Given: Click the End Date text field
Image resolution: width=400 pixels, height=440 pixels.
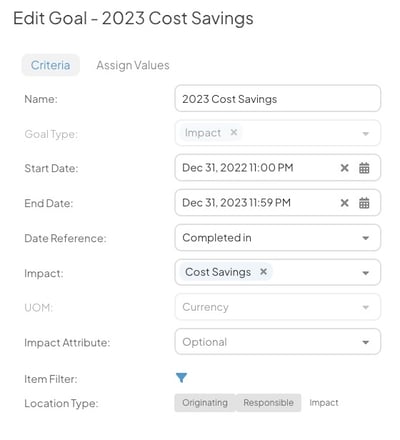Looking at the screenshot, I should click(x=257, y=203).
